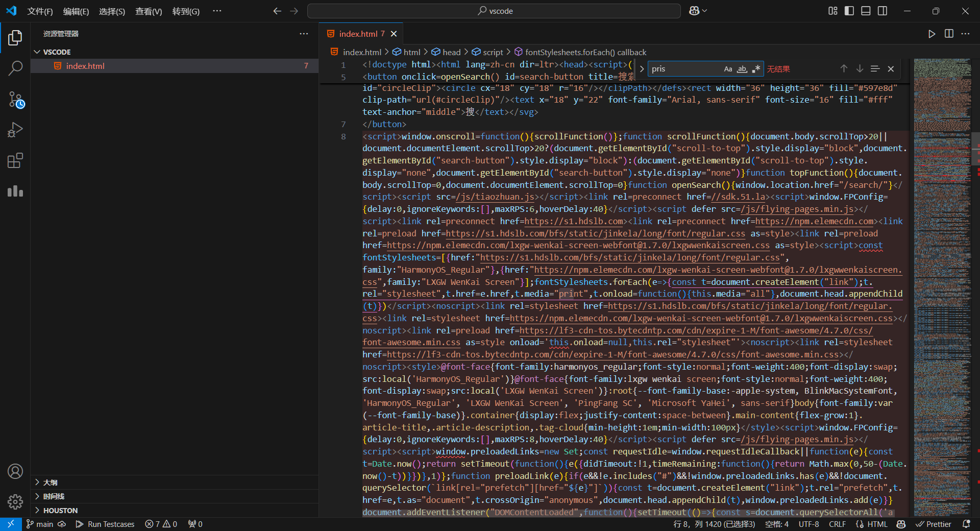Click the main branch in the status bar
980x531 pixels.
pyautogui.click(x=39, y=524)
